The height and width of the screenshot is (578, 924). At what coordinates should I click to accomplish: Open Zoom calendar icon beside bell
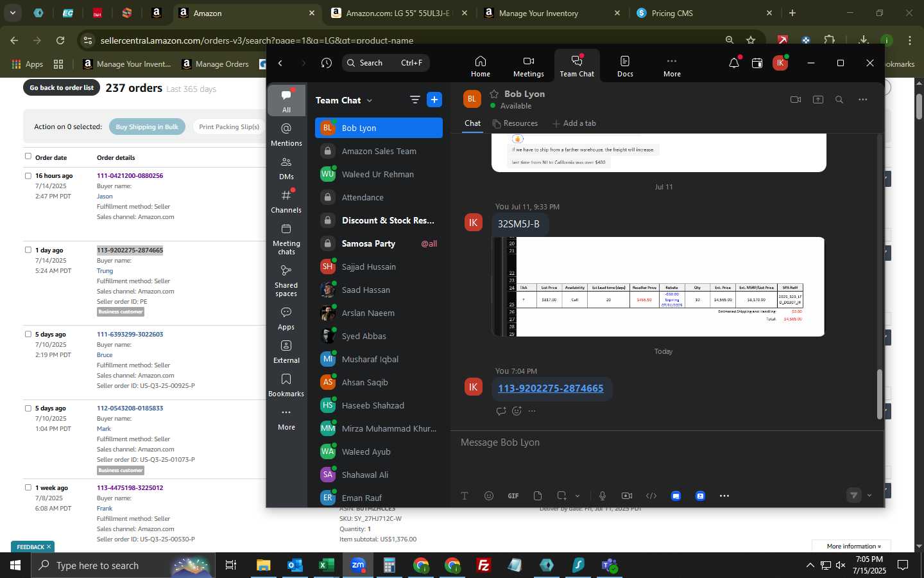(757, 63)
